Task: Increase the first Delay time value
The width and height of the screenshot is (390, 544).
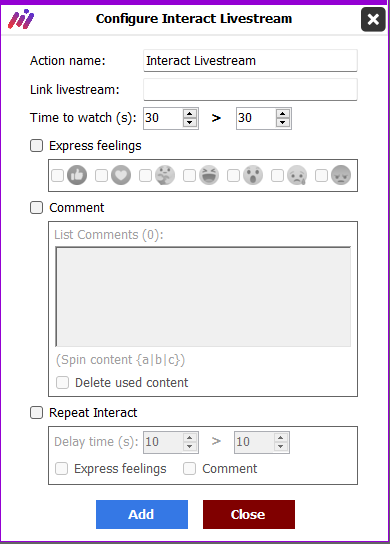Action: point(189,438)
